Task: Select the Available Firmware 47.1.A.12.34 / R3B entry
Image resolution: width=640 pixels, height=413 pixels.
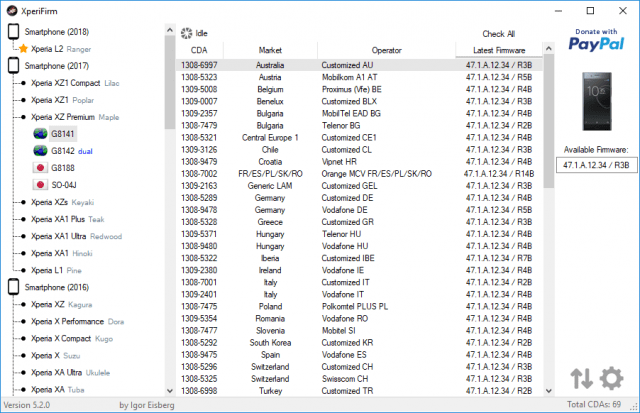Action: click(596, 164)
